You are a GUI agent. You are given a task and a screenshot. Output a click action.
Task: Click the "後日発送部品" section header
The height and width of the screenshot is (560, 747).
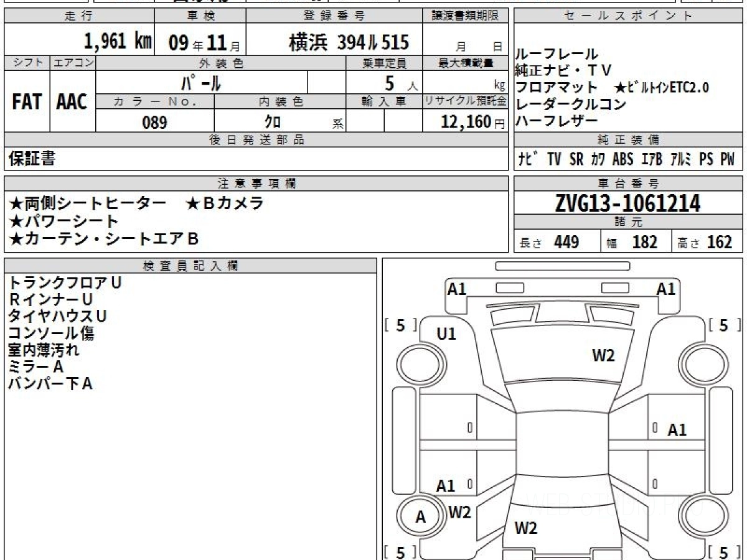pos(256,140)
